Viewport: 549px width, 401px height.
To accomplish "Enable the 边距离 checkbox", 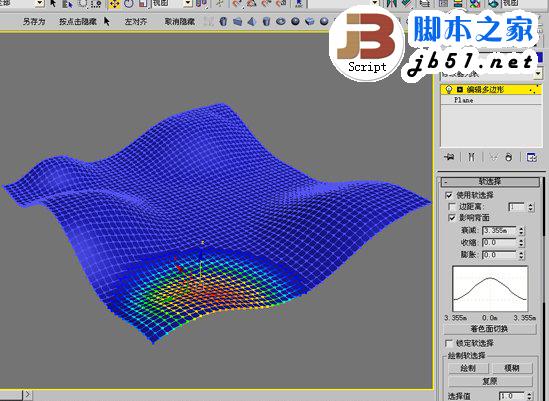I will tap(452, 207).
